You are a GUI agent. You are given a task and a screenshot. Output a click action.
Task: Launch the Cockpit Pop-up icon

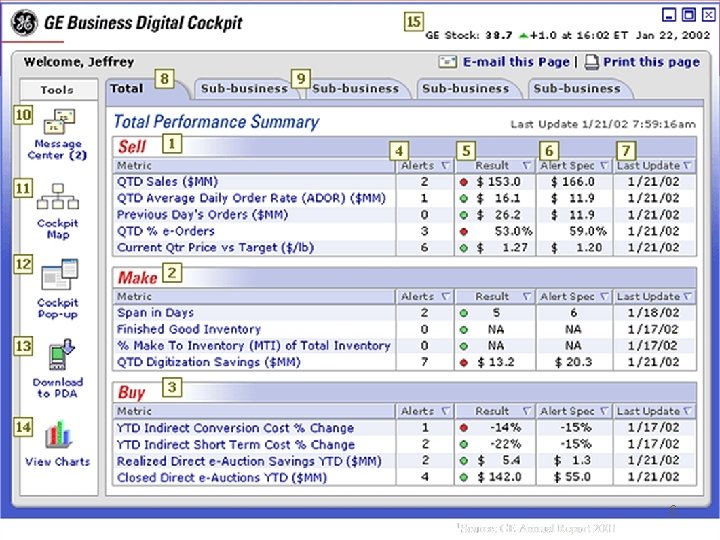pos(60,275)
